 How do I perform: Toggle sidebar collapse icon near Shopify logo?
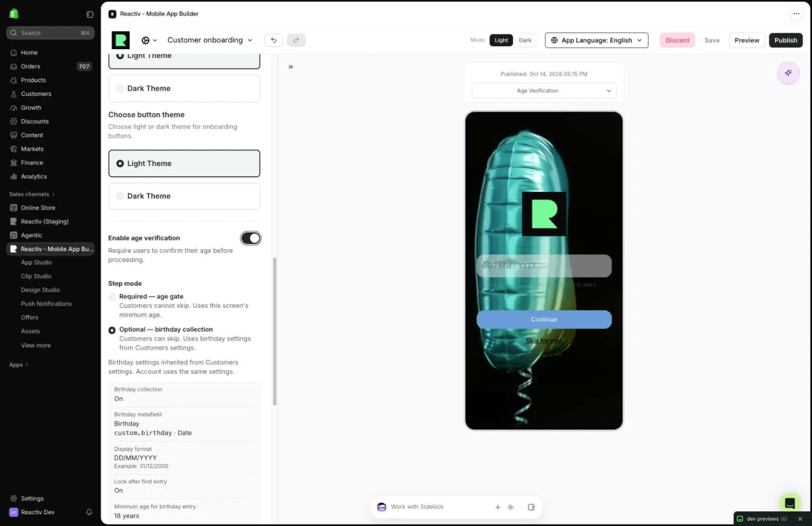pos(90,14)
